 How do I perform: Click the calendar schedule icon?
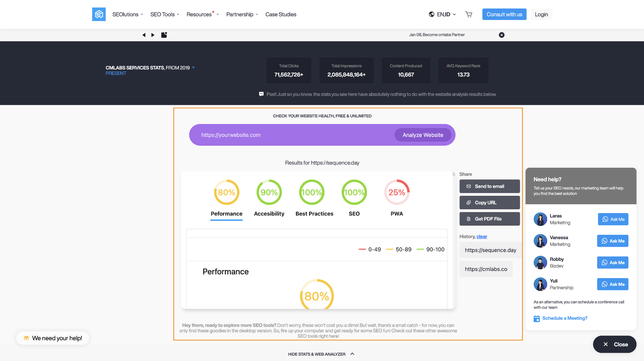537,319
